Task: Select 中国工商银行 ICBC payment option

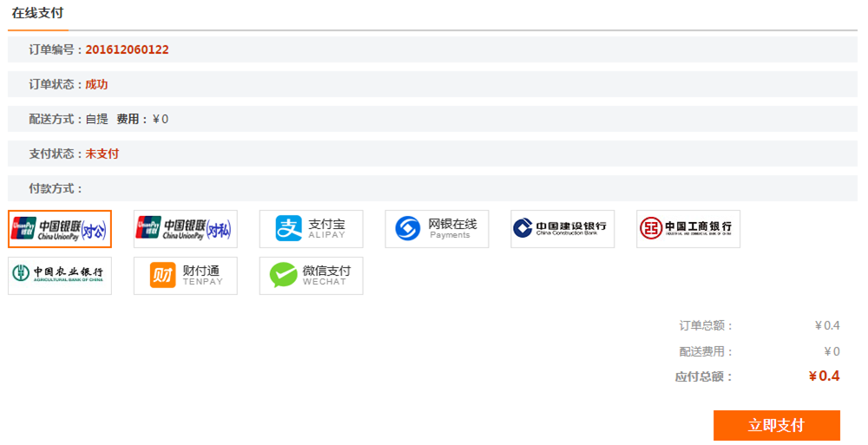Action: click(x=688, y=229)
